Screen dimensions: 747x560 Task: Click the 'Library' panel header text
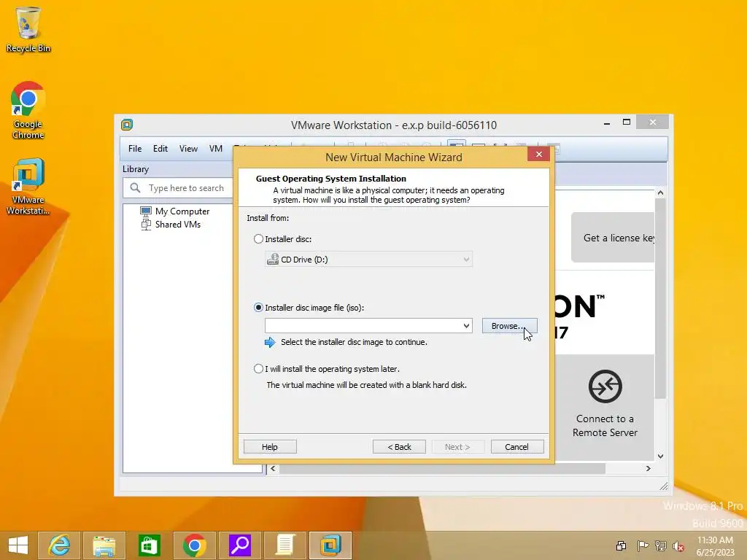coord(136,169)
